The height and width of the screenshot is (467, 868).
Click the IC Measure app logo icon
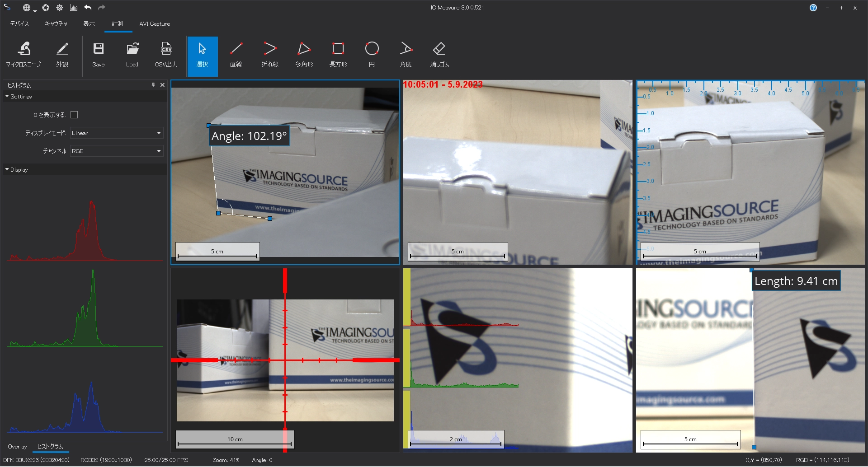tap(7, 7)
